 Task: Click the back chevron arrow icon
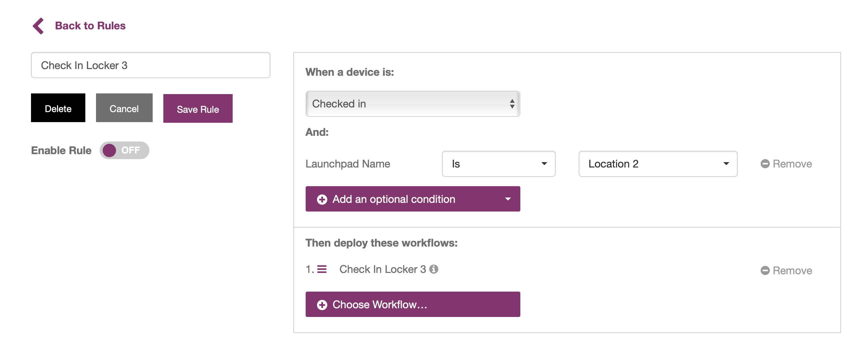38,26
